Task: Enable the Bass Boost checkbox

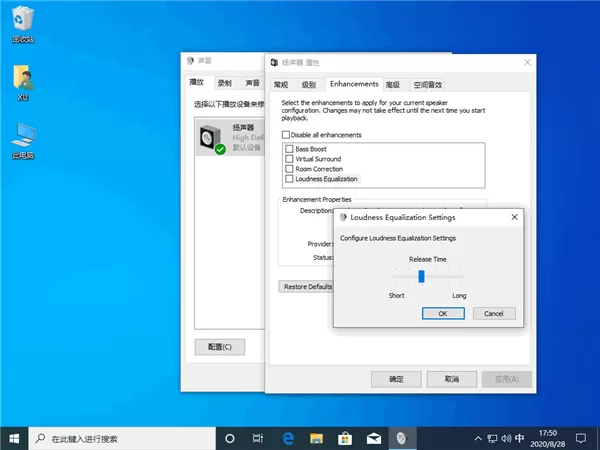Action: (290, 149)
